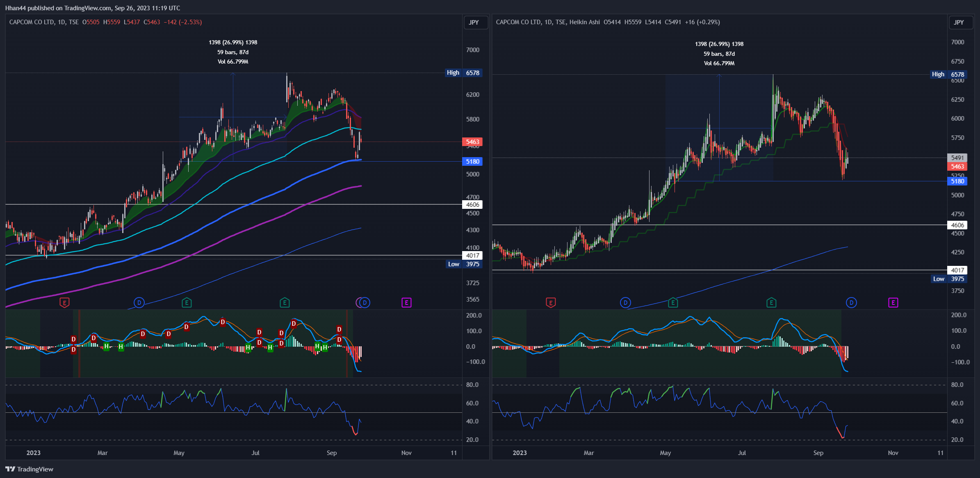Click blue 5180 price label on Heikin Ashi chart
The image size is (980, 478).
pyautogui.click(x=957, y=181)
